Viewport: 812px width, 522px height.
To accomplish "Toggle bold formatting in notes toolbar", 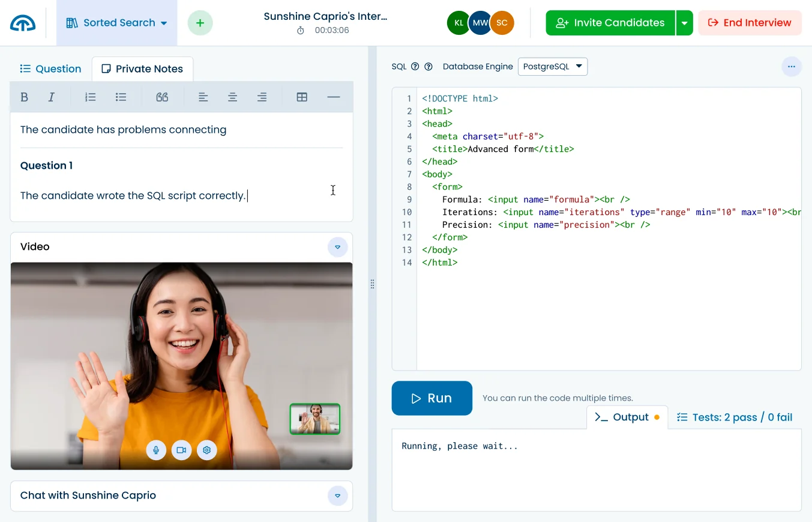I will 24,96.
